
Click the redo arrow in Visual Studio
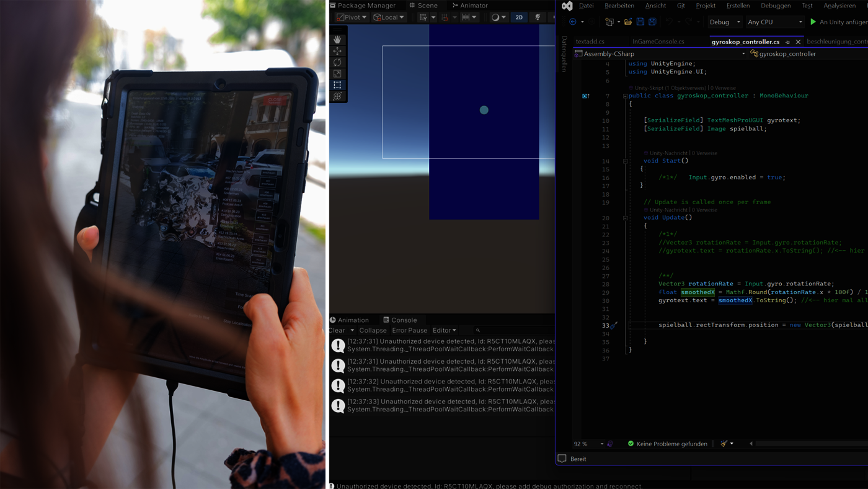click(x=688, y=22)
